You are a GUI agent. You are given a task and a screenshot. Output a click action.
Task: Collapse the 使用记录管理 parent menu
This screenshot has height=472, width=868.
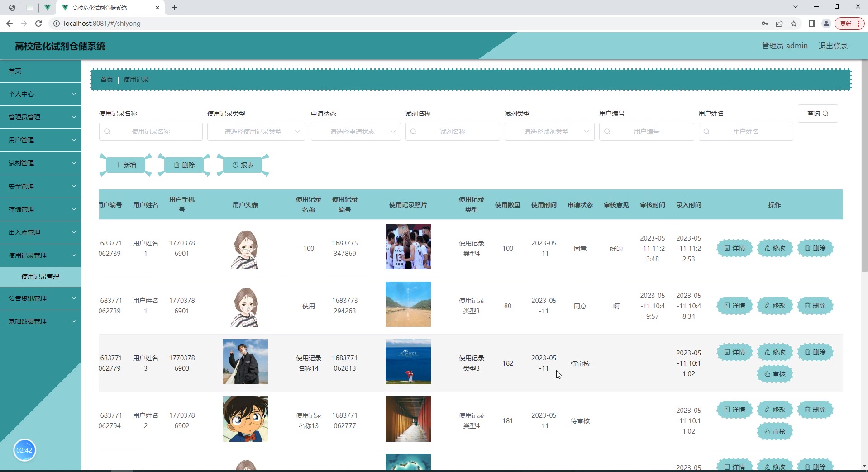pos(40,255)
